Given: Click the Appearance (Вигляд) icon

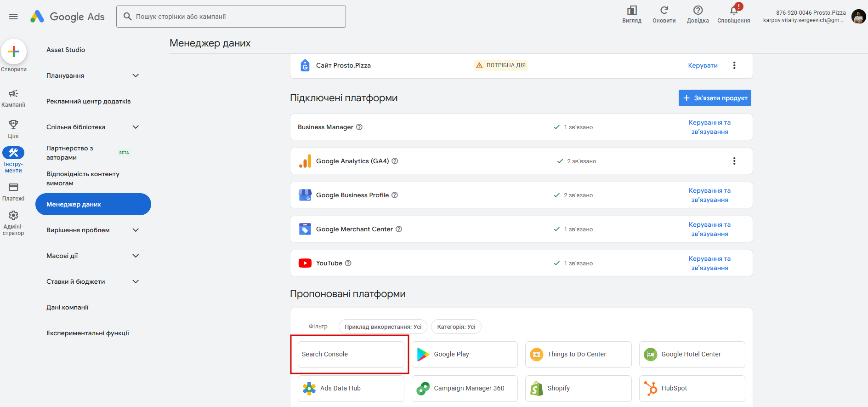Looking at the screenshot, I should pyautogui.click(x=632, y=10).
